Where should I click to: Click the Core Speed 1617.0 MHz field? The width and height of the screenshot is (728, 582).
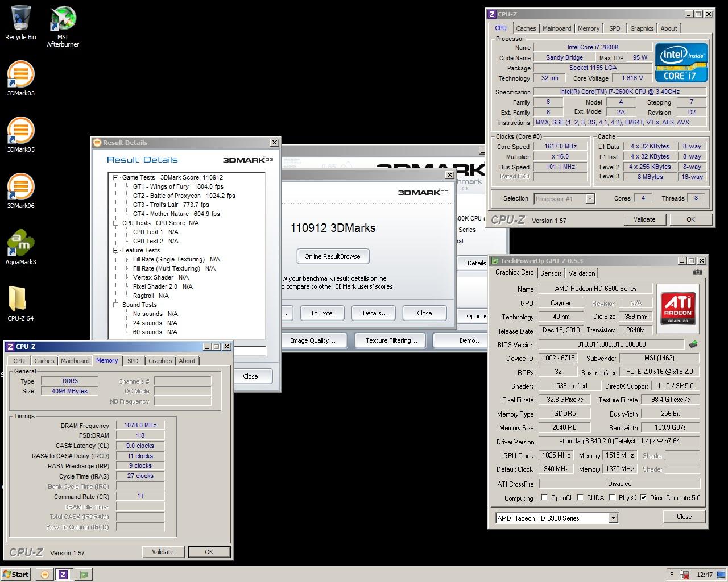point(560,146)
